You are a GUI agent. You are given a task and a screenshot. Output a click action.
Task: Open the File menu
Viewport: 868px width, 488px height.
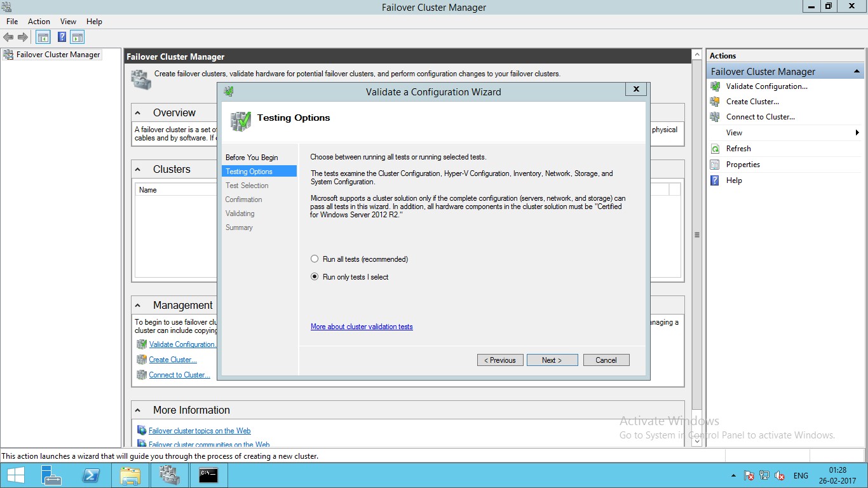point(12,22)
